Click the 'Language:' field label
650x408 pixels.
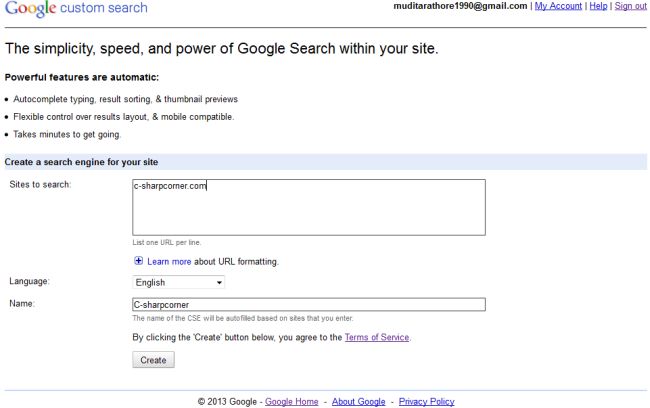click(29, 282)
